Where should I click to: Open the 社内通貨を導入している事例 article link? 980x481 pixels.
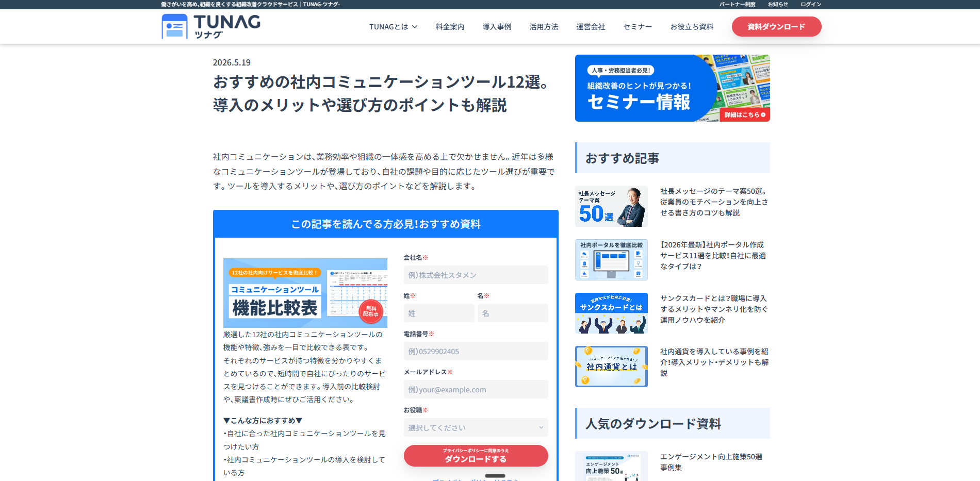[714, 362]
